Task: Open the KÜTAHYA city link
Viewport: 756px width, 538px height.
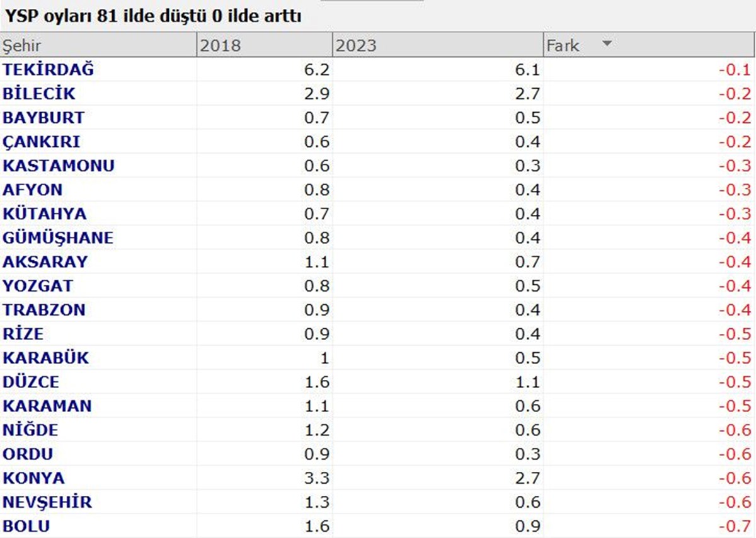Action: coord(45,213)
